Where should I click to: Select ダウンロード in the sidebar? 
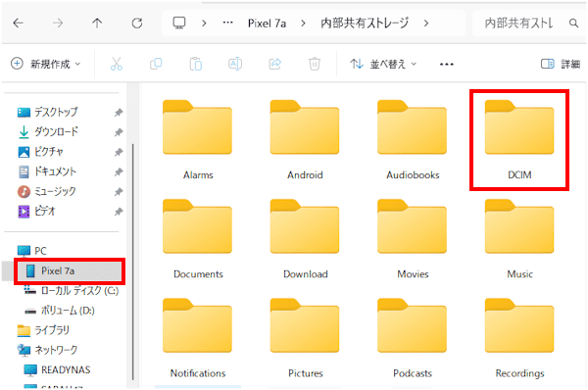click(x=56, y=132)
